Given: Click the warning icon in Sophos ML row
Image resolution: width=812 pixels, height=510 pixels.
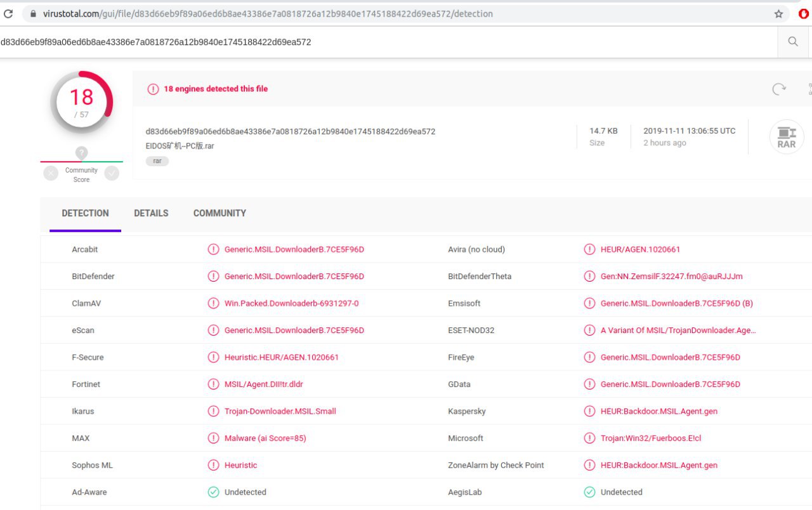Looking at the screenshot, I should pos(214,465).
